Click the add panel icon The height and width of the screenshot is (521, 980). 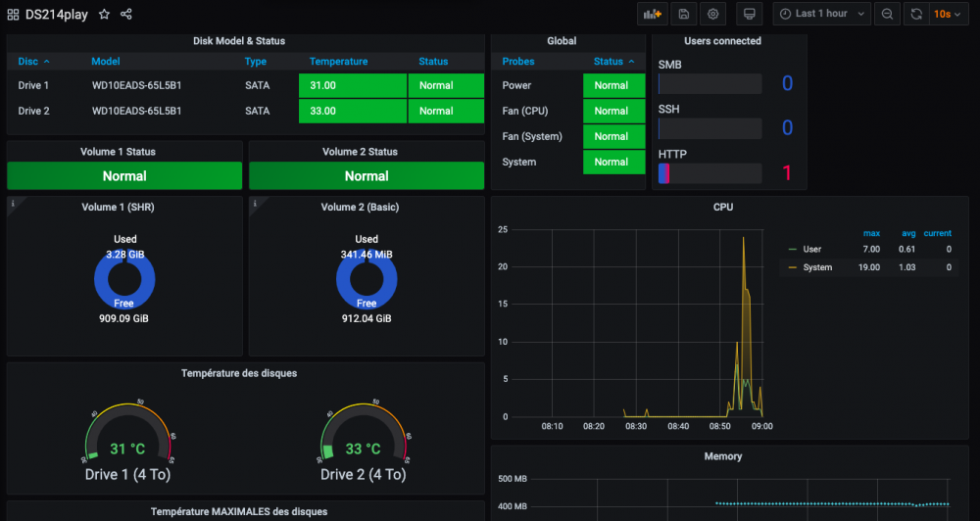pyautogui.click(x=651, y=14)
